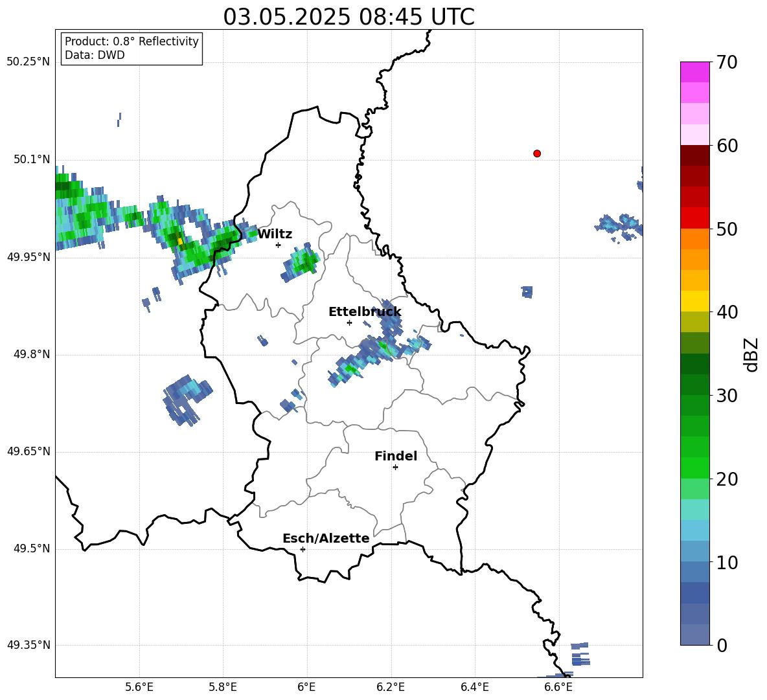
Task: Click the Wiltz city label
Action: click(275, 234)
